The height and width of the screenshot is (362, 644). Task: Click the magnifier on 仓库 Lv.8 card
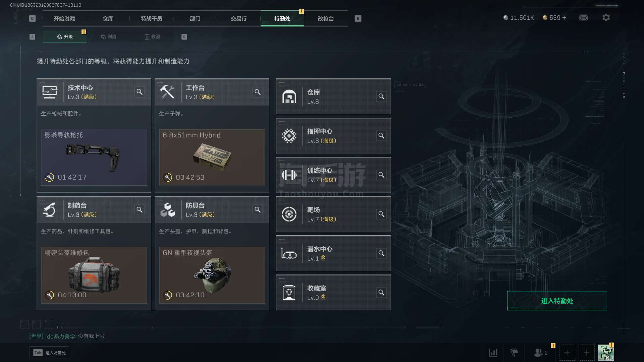[381, 97]
